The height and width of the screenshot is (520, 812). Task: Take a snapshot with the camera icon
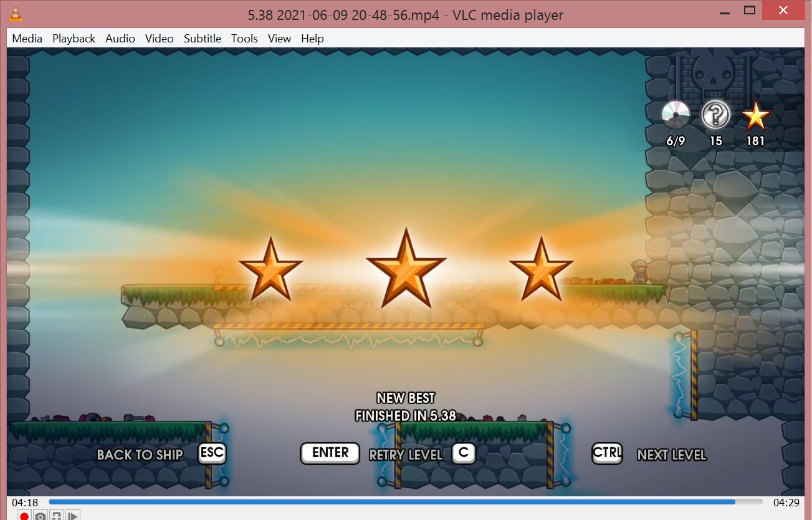coord(41,516)
